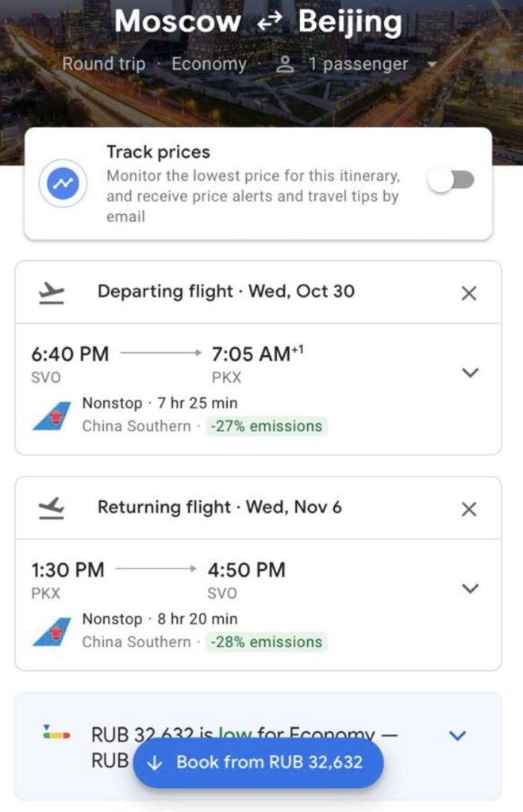Expand returning flight details chevron
Screen dimensions: 523x812
[471, 588]
